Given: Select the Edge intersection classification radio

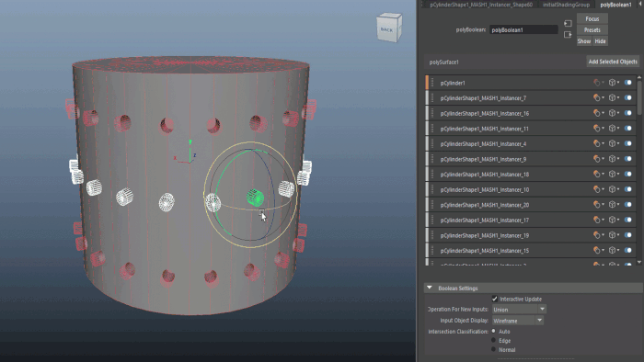Looking at the screenshot, I should (x=494, y=340).
